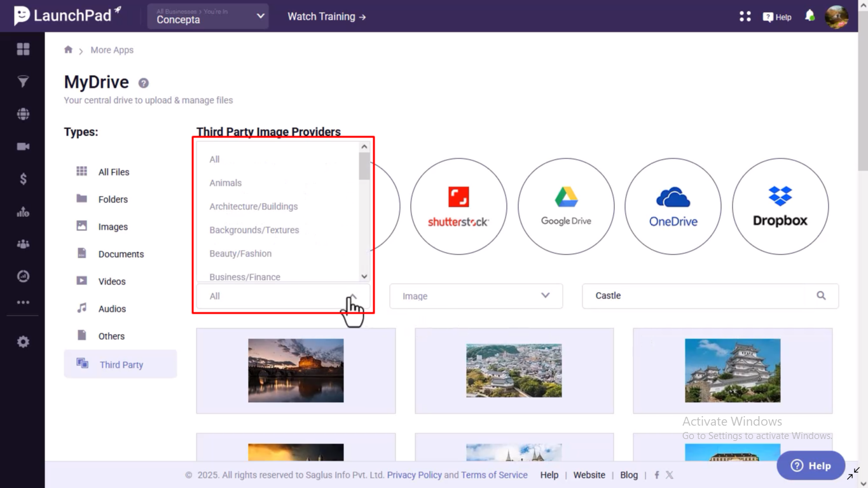Pick the All option atop the open list
This screenshot has height=488, width=868.
(x=215, y=160)
